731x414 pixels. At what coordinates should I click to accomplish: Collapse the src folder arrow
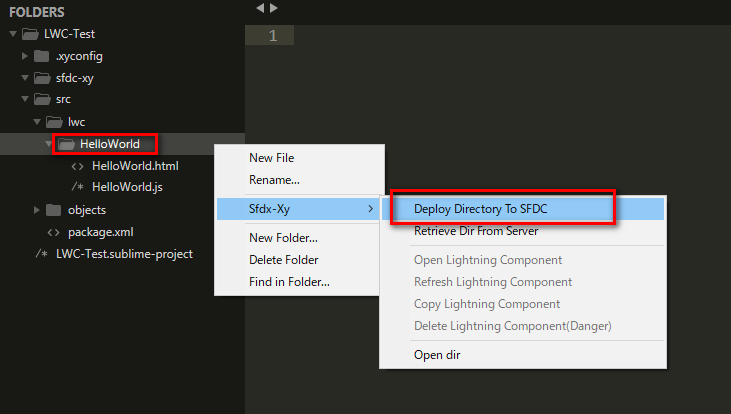pos(25,99)
